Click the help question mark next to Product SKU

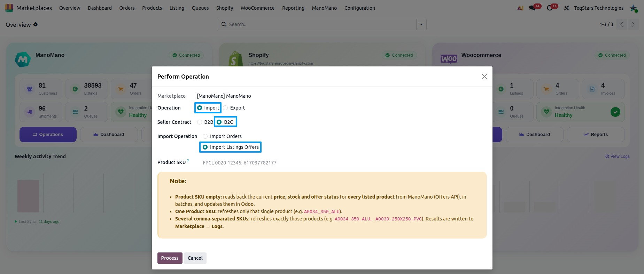(188, 160)
